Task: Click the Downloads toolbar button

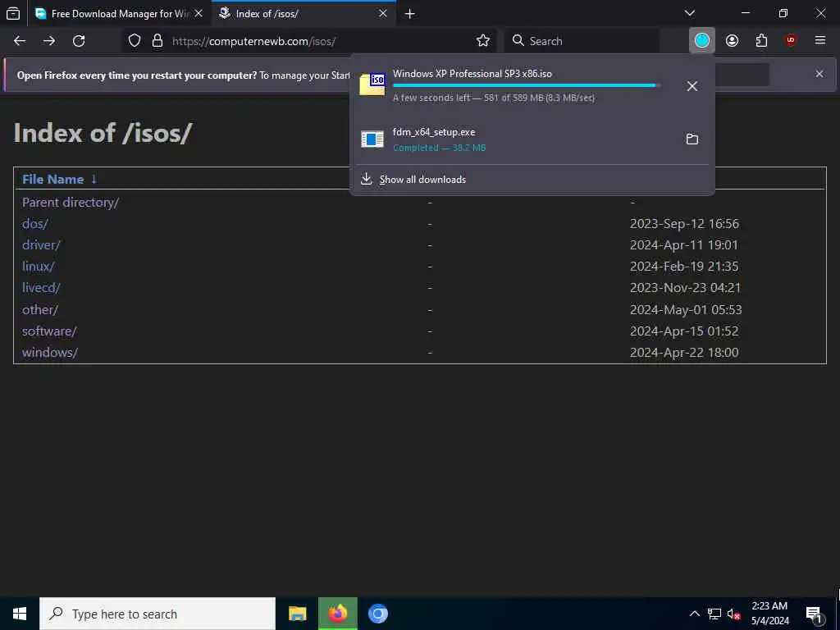Action: click(702, 40)
